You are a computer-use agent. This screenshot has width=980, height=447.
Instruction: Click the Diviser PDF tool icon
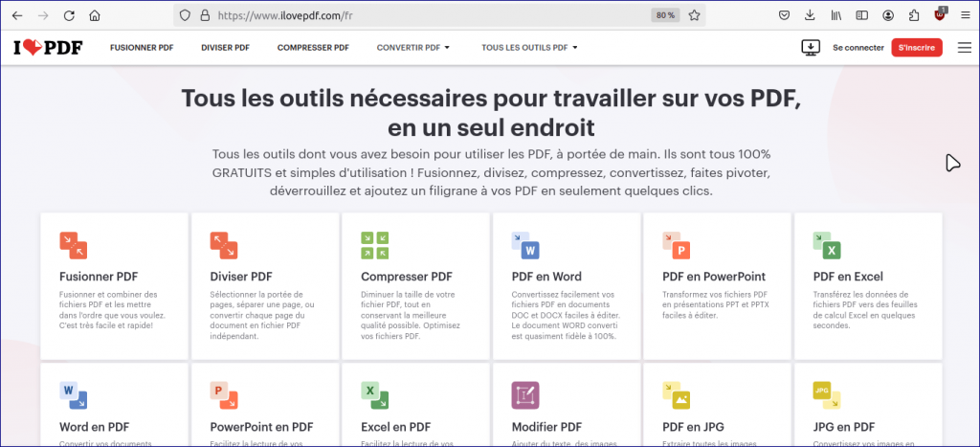click(224, 245)
